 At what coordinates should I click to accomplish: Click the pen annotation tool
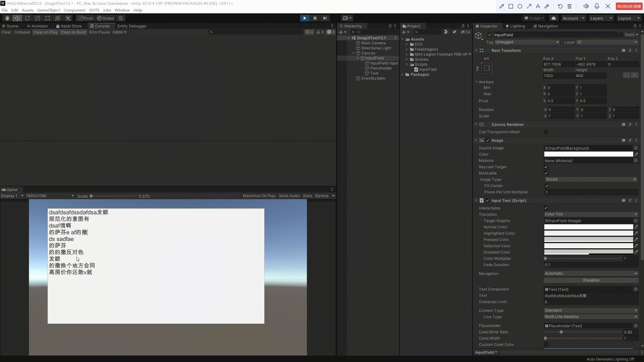pyautogui.click(x=502, y=6)
